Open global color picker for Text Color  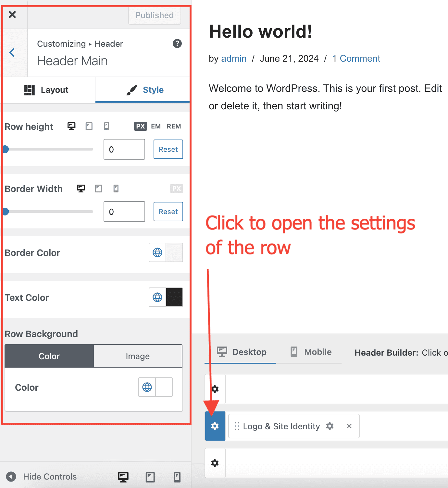tap(157, 297)
